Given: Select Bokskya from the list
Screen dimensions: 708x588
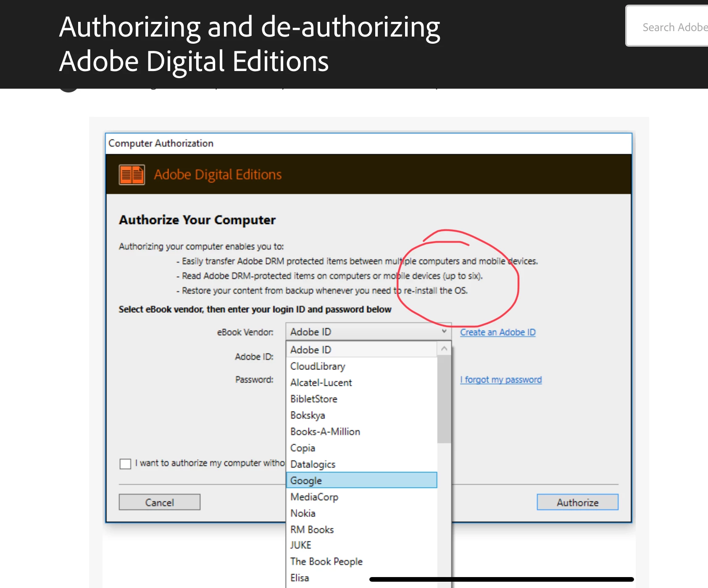Looking at the screenshot, I should [362, 415].
